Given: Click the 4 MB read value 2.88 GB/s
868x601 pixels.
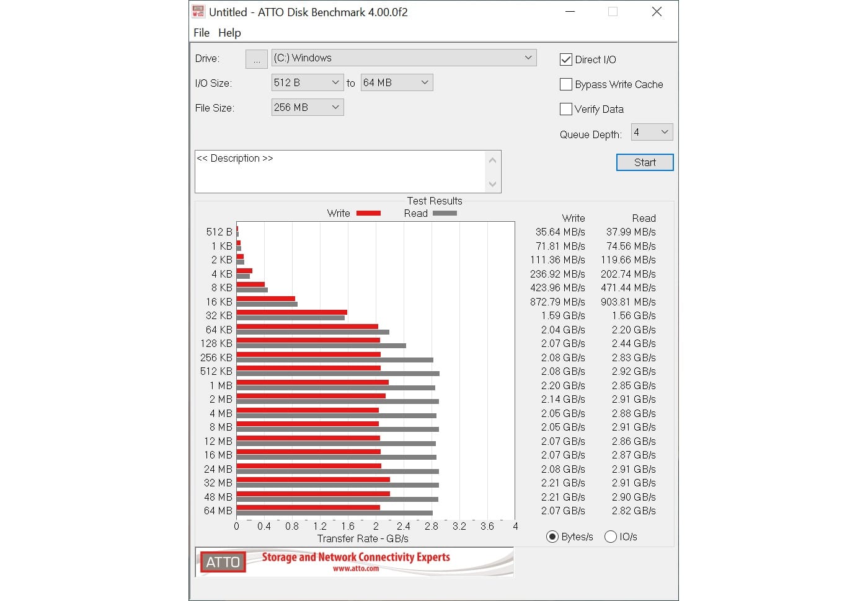Looking at the screenshot, I should pyautogui.click(x=634, y=413).
